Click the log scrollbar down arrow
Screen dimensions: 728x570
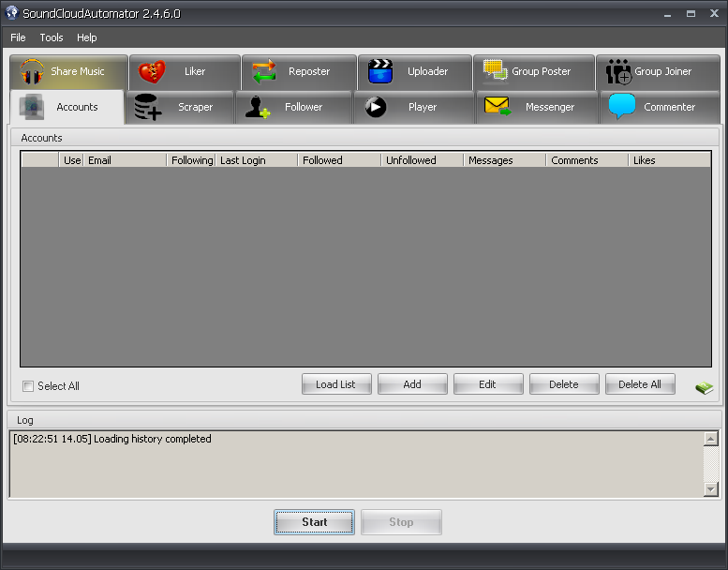711,489
